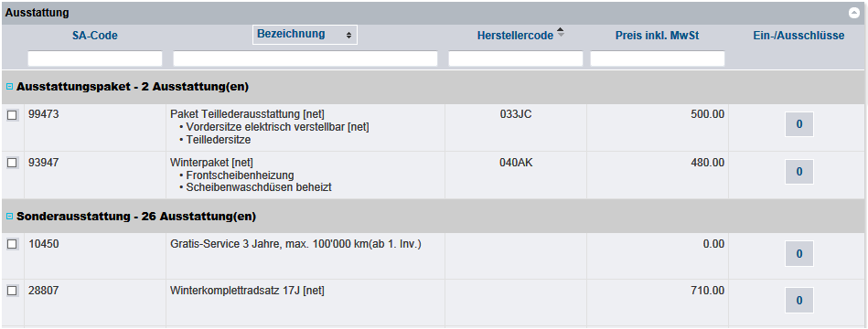Open exclusions button for Paket Teillederausstattung
868x329 pixels.
pyautogui.click(x=799, y=124)
